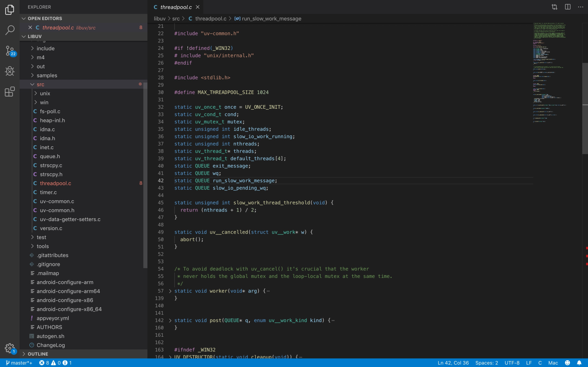588x367 pixels.
Task: Change end of line sequence LF
Action: click(x=529, y=363)
